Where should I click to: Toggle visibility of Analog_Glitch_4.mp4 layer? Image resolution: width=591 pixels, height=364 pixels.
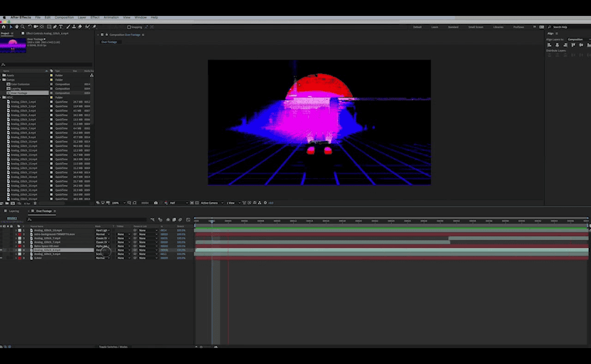2,250
